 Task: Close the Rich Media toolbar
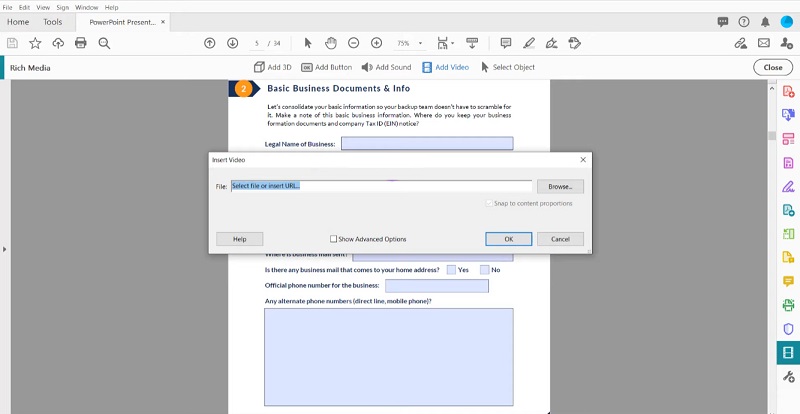pos(773,67)
